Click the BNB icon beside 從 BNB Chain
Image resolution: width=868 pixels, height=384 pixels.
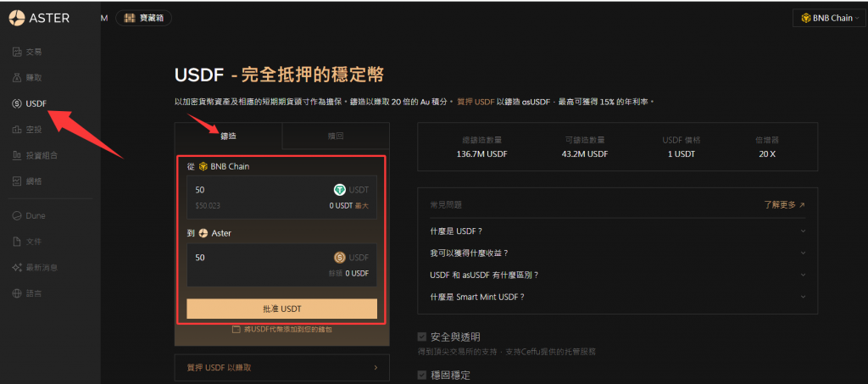(203, 166)
